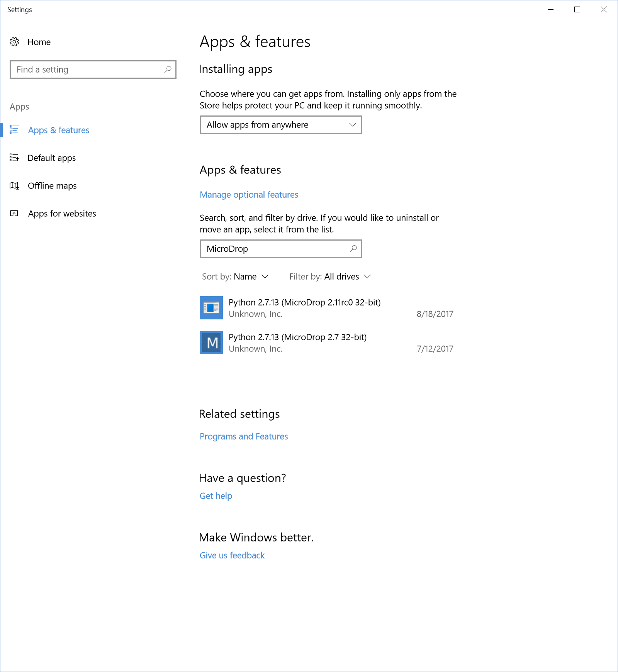Select Python 2.7.13 (MicroDrop 2.11rc0 32-bit) entry
The height and width of the screenshot is (672, 618).
(x=327, y=308)
